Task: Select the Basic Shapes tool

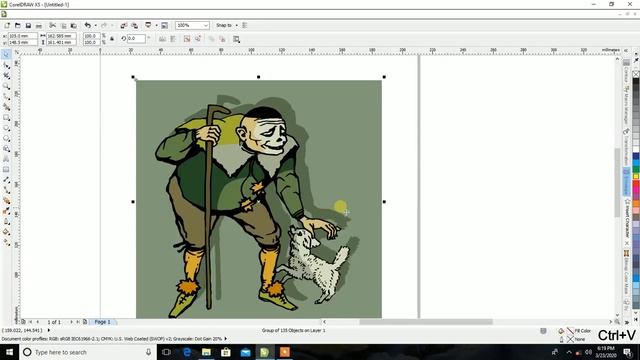Action: click(6, 149)
